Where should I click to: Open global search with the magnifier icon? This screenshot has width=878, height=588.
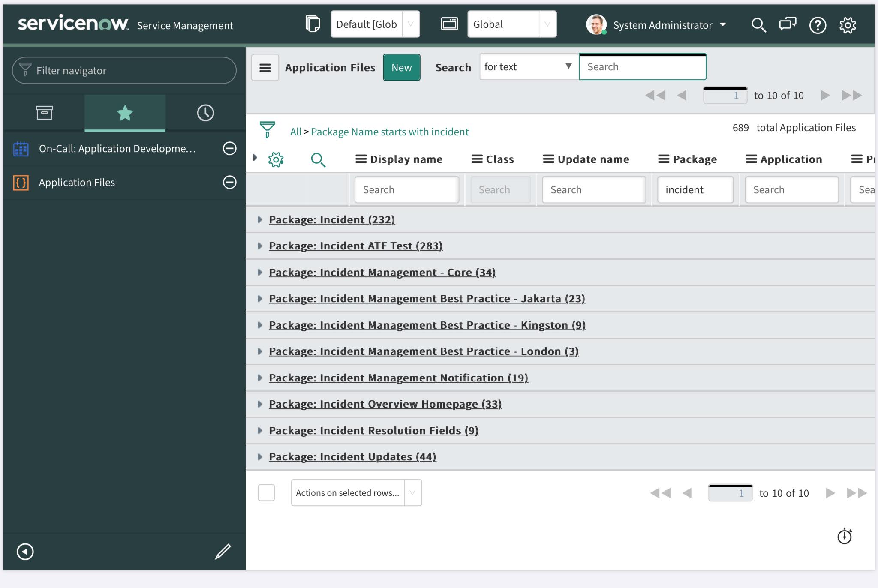coord(759,25)
